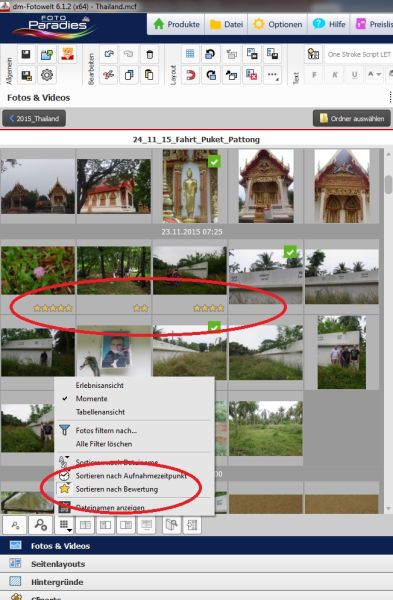Click the Save As floppy icon
The height and width of the screenshot is (600, 393).
[x=26, y=75]
